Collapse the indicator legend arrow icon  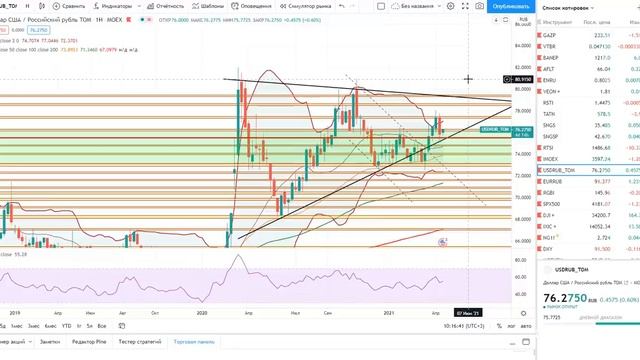pos(496,20)
